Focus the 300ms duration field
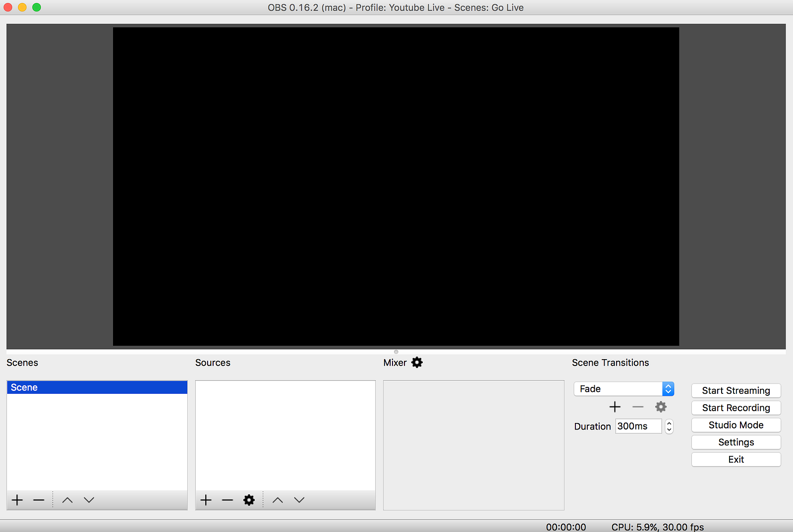 (638, 426)
